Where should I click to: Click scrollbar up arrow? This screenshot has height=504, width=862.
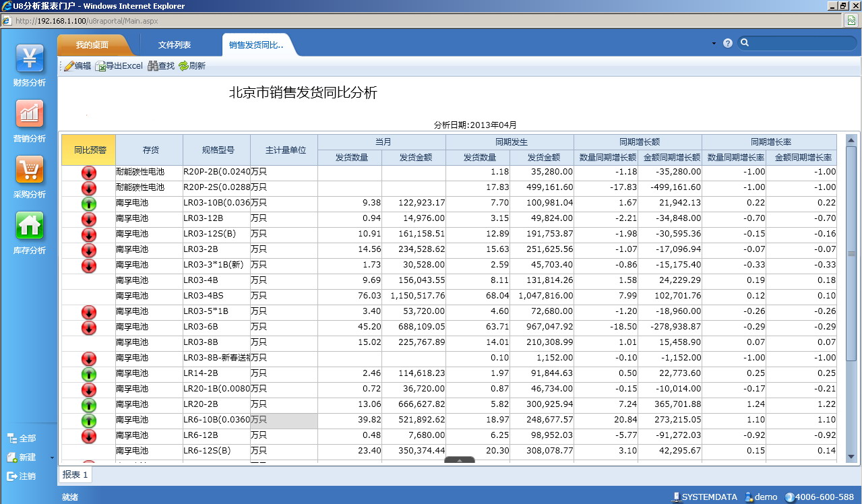[851, 139]
